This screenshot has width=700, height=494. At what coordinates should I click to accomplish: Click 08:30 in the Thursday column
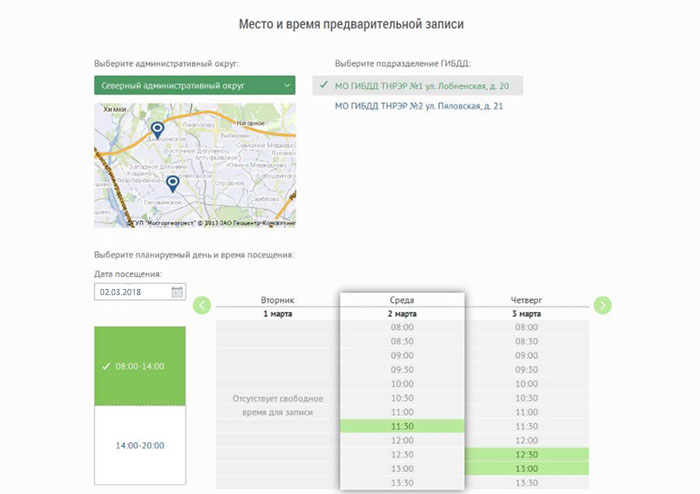coord(527,341)
